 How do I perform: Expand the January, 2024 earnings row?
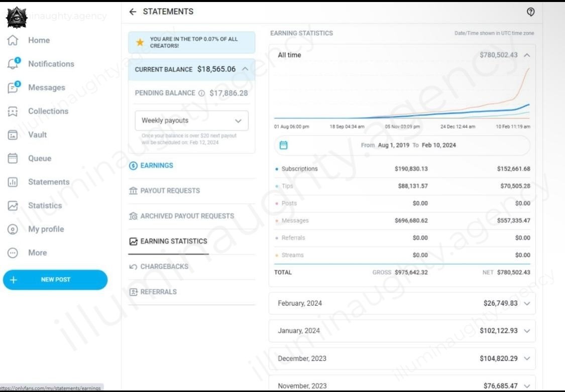coord(402,331)
